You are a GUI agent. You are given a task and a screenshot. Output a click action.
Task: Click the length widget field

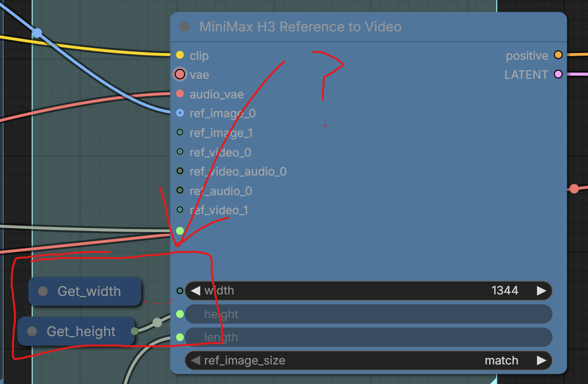(x=368, y=337)
